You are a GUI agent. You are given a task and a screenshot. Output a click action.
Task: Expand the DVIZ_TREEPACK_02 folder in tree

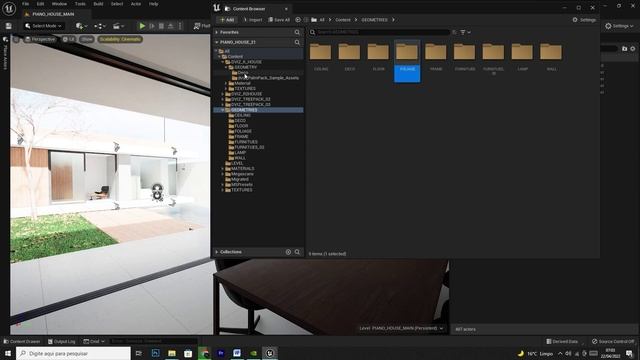pyautogui.click(x=223, y=99)
